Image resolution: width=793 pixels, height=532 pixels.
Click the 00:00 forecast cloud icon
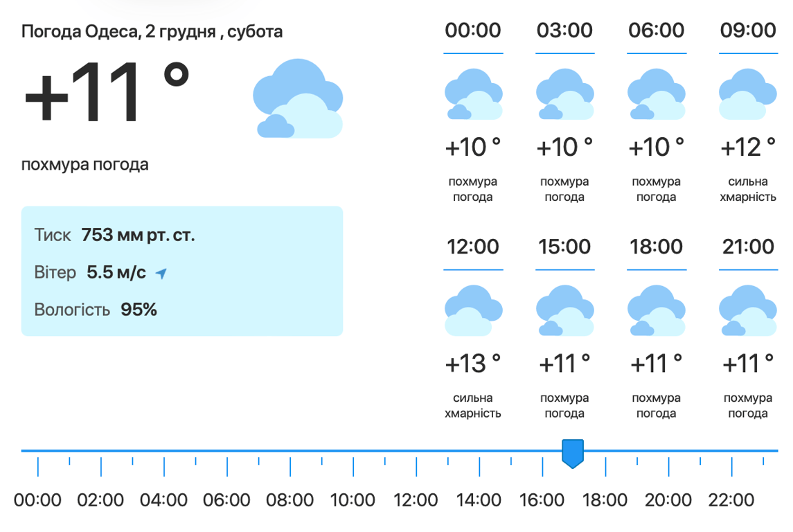(473, 95)
